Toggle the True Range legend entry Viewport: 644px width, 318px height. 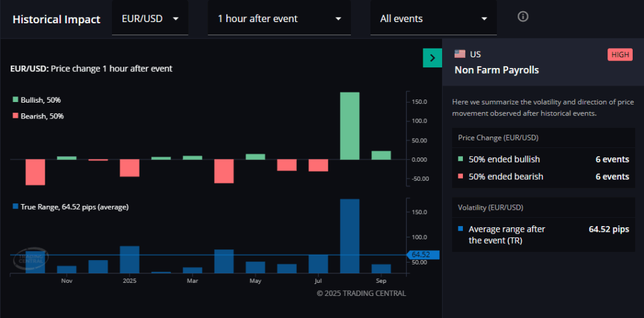pos(70,207)
